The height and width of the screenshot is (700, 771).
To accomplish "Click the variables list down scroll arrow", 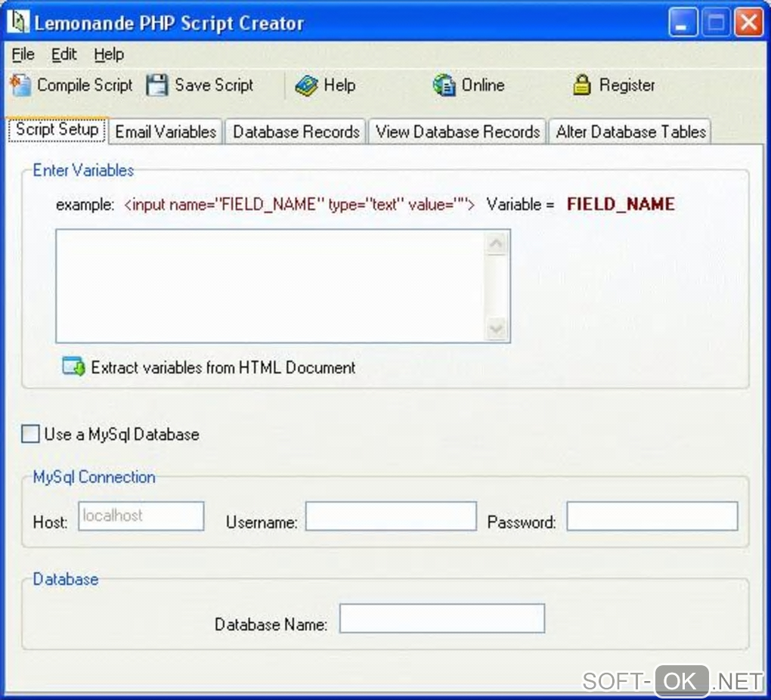I will click(x=496, y=329).
